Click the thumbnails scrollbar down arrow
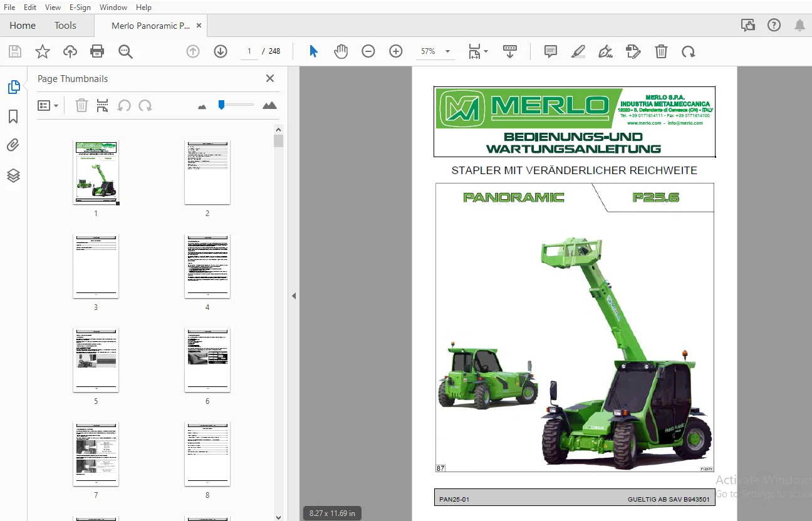Image resolution: width=812 pixels, height=521 pixels. pyautogui.click(x=279, y=517)
